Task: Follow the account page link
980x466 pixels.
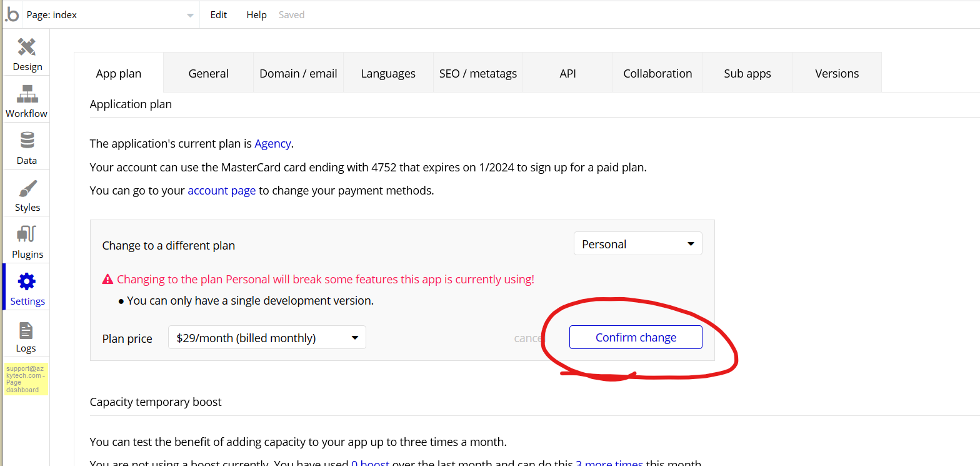Action: click(221, 191)
